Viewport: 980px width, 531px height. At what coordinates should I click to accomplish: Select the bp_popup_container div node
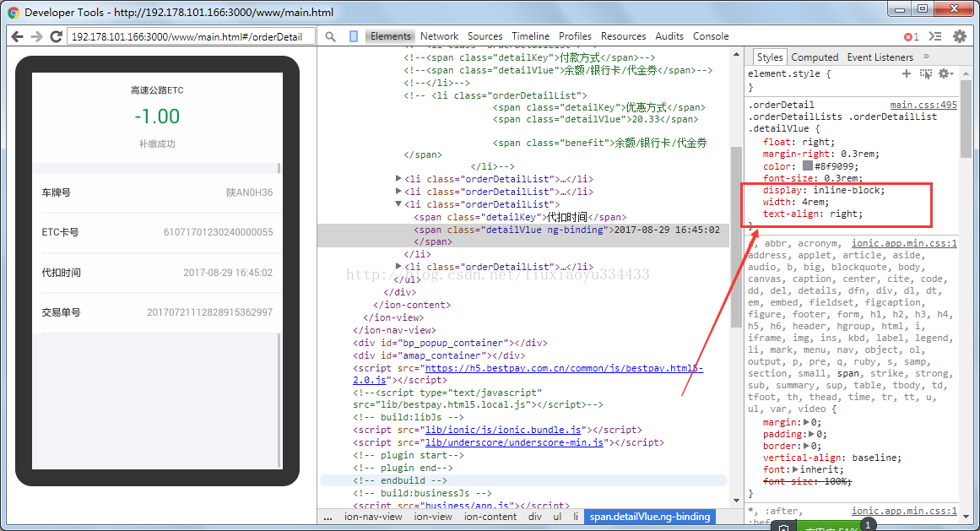tap(450, 343)
